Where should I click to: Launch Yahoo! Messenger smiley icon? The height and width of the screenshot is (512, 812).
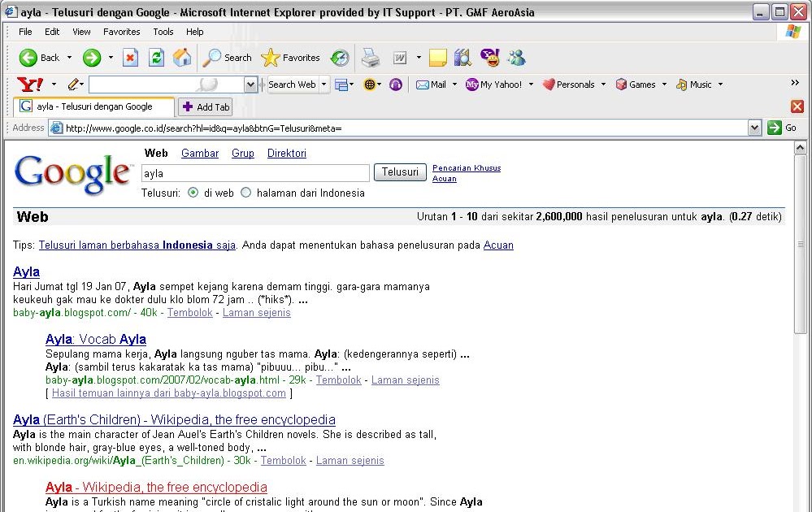pos(490,58)
